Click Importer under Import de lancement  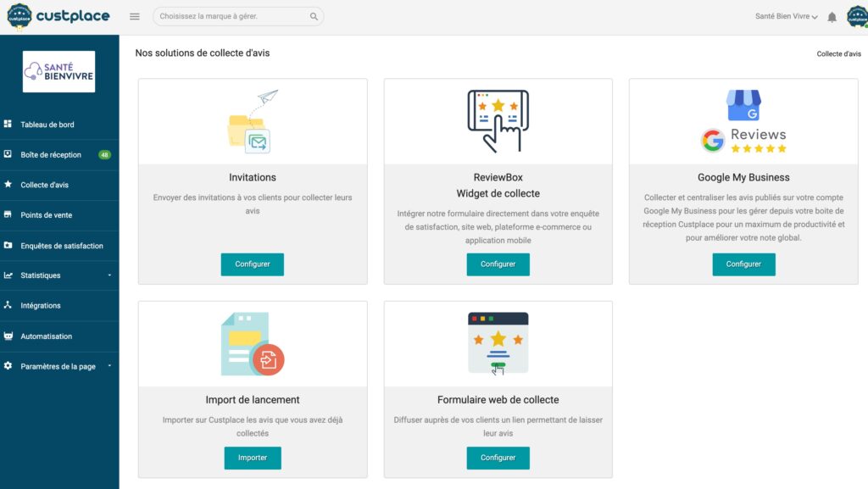tap(252, 458)
